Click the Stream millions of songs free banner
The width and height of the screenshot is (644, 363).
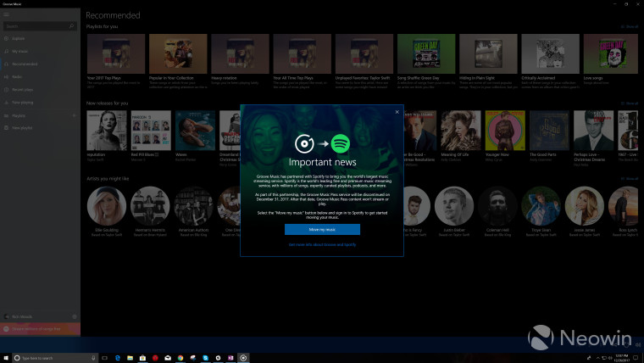pyautogui.click(x=41, y=329)
